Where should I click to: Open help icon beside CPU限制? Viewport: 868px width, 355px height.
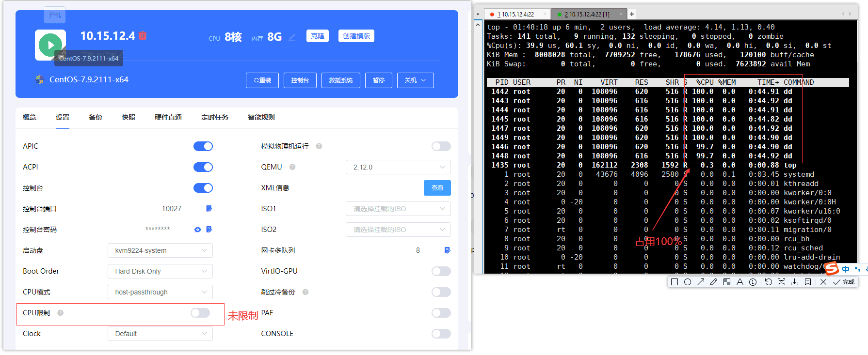click(61, 313)
